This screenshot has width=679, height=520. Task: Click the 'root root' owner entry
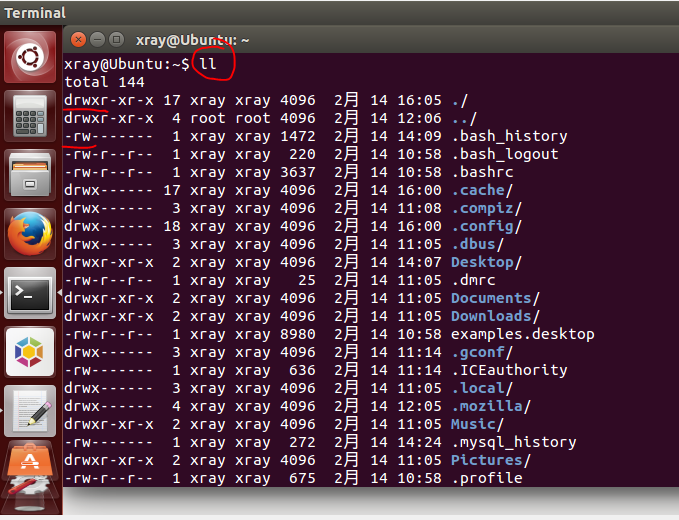click(230, 118)
